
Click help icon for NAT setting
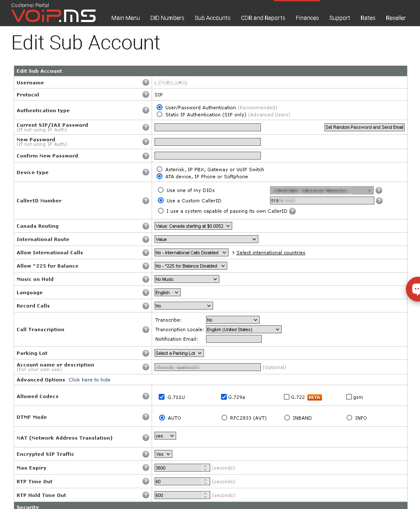click(x=145, y=438)
